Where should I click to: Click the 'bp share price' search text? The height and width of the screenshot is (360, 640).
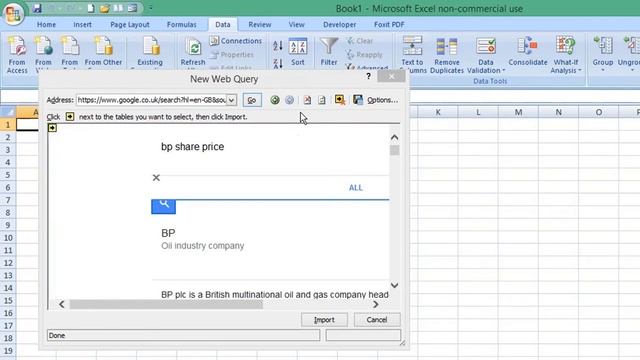click(193, 147)
